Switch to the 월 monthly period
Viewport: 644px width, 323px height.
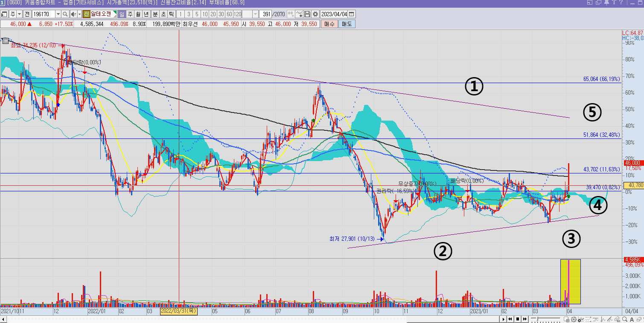click(138, 14)
